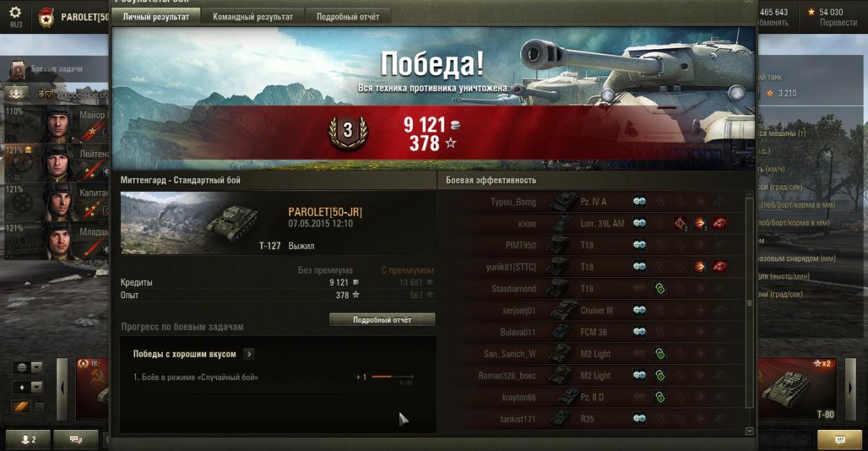Select the T-80 tank thumbnail in carousel

click(x=797, y=388)
